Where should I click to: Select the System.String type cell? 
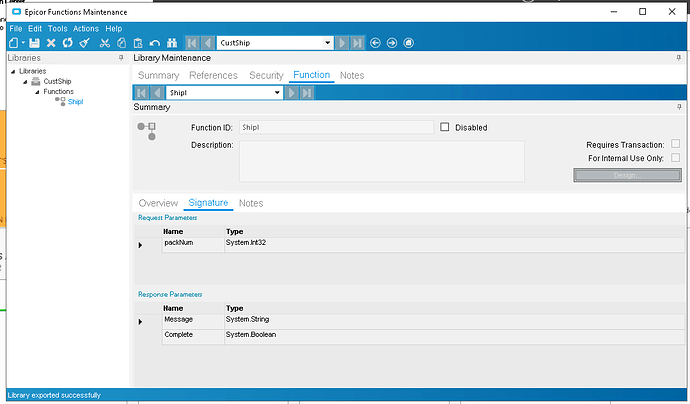(x=455, y=322)
